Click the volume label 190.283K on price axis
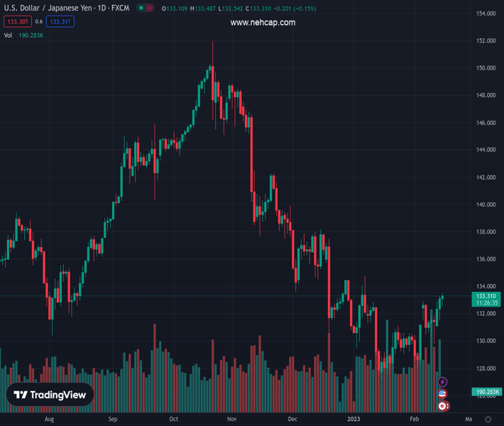The height and width of the screenshot is (426, 504). coord(486,392)
